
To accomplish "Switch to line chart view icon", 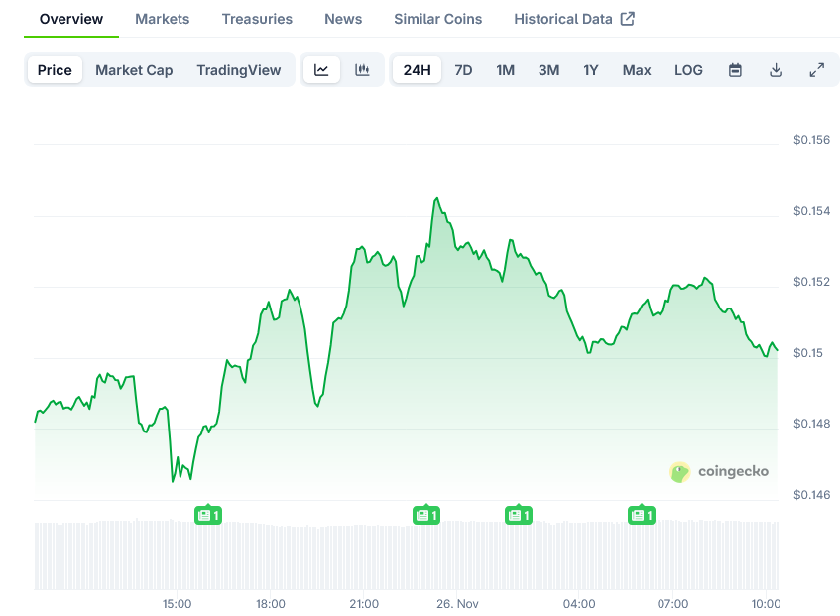I will tap(321, 70).
